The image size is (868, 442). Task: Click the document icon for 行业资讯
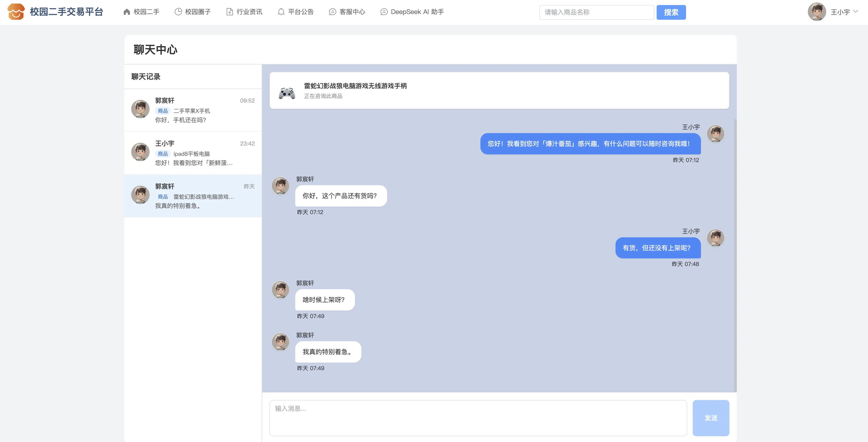[x=230, y=12]
